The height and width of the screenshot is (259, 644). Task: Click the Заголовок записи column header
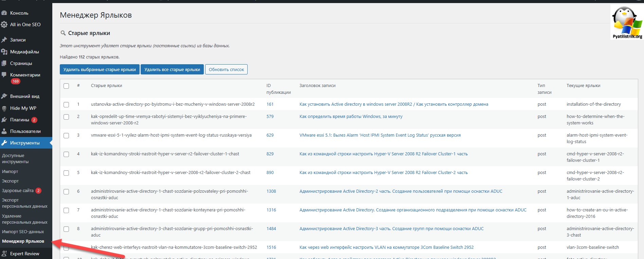pos(317,86)
